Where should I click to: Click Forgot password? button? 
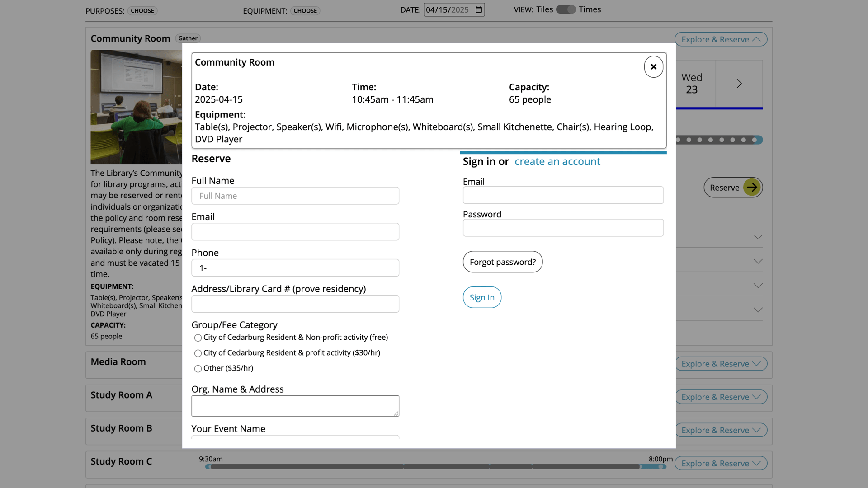point(502,262)
